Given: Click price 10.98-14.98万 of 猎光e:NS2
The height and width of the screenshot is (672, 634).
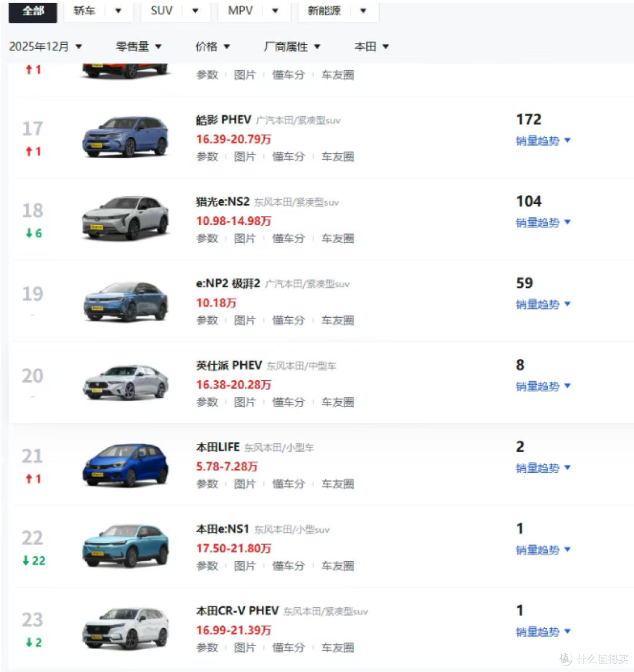Looking at the screenshot, I should tap(234, 221).
